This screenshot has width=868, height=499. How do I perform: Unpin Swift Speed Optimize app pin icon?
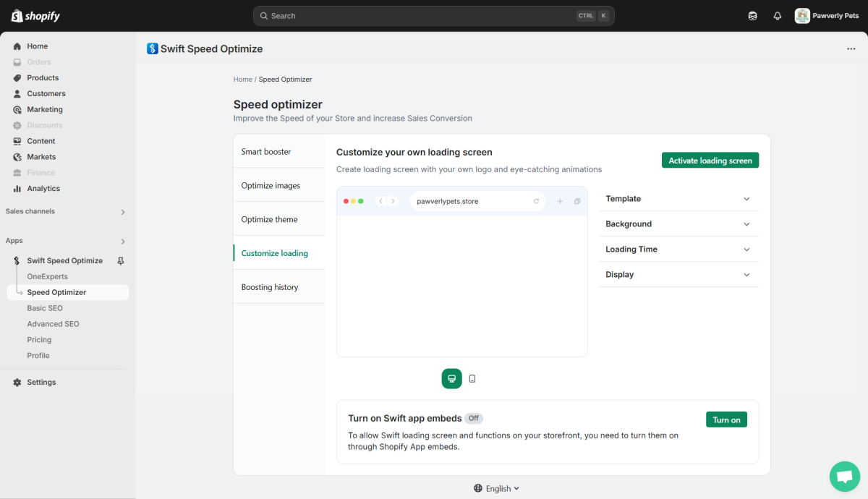(121, 261)
